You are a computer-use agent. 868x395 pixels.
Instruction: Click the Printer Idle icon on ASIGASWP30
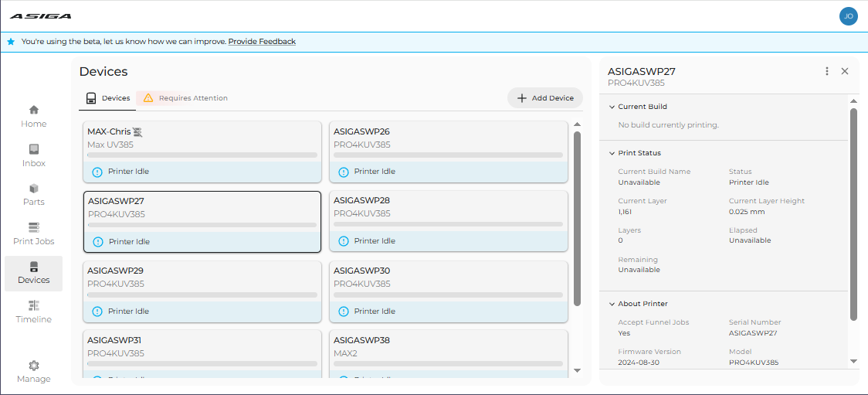(343, 312)
